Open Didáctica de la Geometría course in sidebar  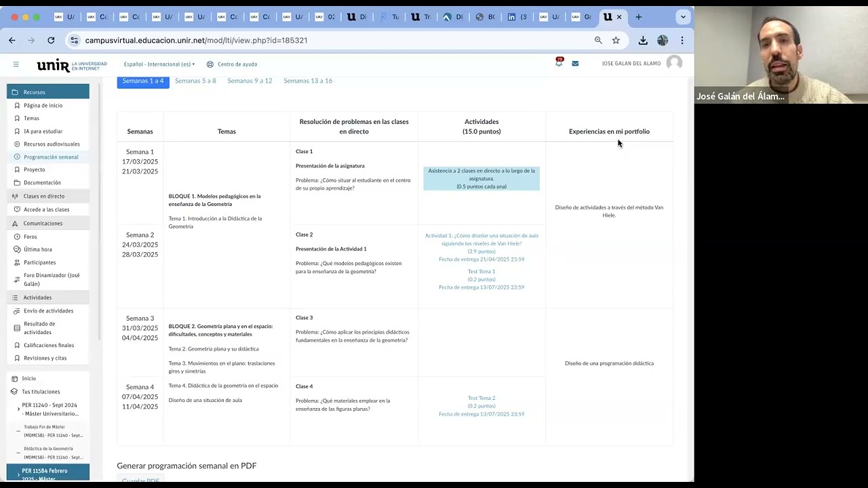(53, 453)
